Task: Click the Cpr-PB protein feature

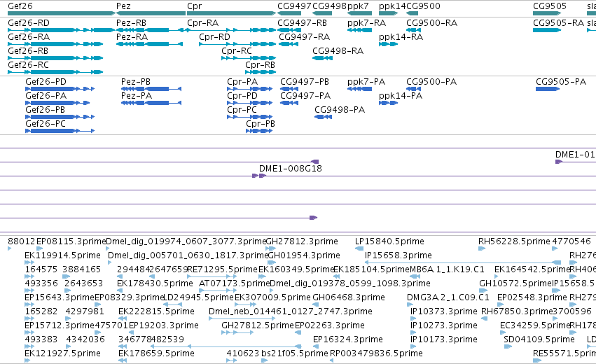Action: (x=259, y=131)
